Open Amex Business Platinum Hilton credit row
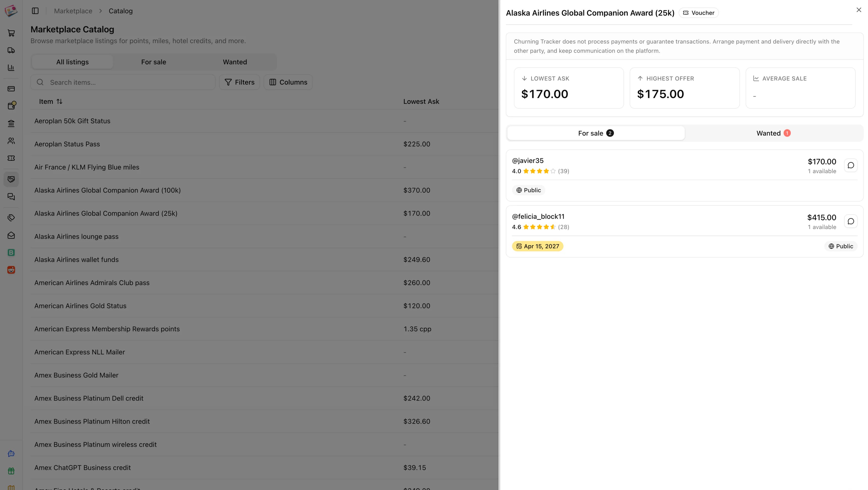The width and height of the screenshot is (868, 490). [264, 421]
